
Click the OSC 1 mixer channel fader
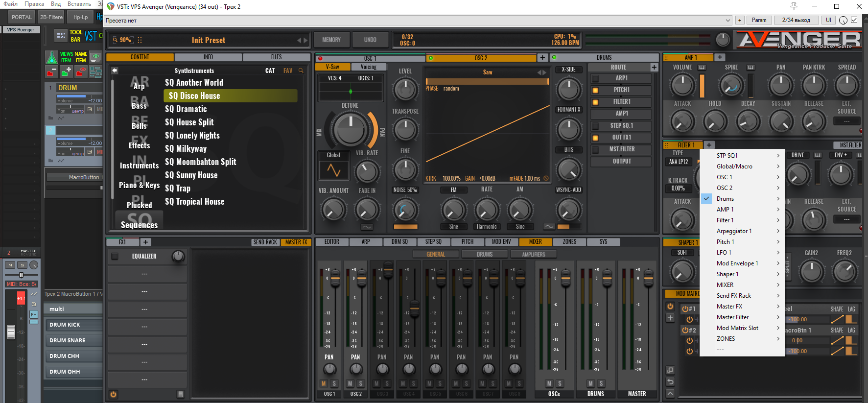[x=335, y=279]
